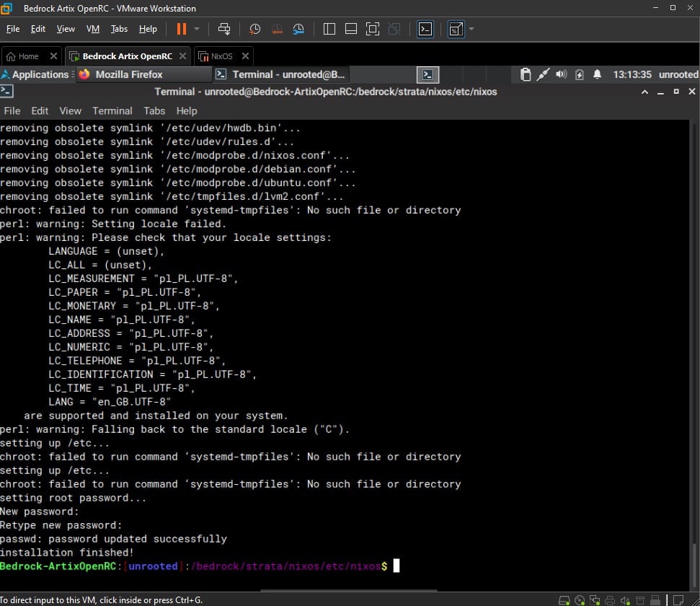700x606 pixels.
Task: Suspend the VM using the pause icon
Action: point(181,29)
